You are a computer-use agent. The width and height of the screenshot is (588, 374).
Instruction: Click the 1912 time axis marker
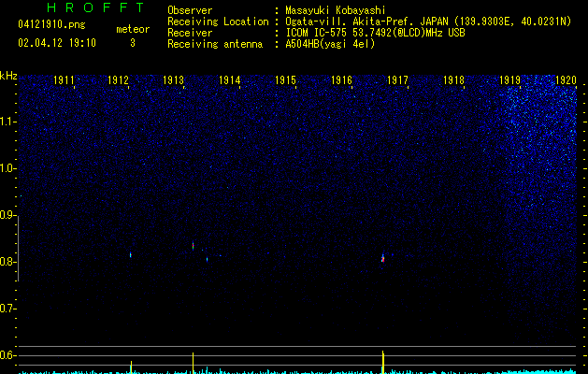click(x=118, y=80)
